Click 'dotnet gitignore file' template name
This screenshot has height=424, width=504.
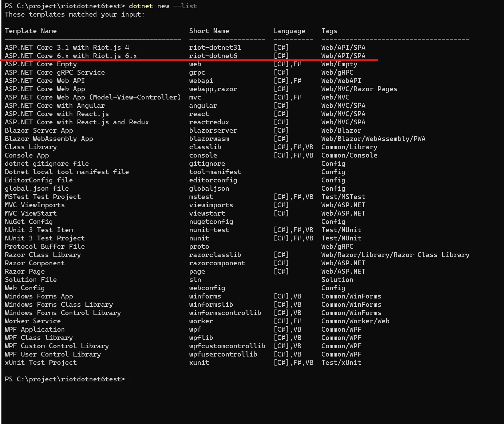(47, 164)
